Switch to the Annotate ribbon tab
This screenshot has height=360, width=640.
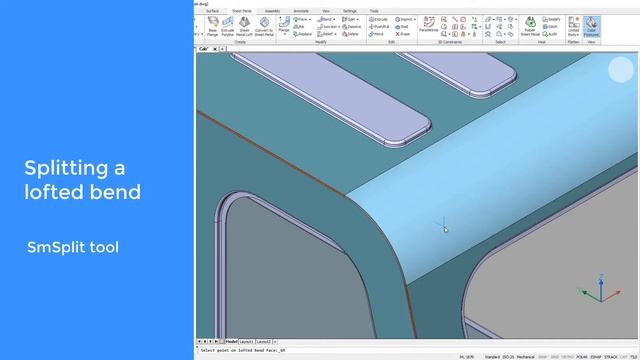point(301,11)
